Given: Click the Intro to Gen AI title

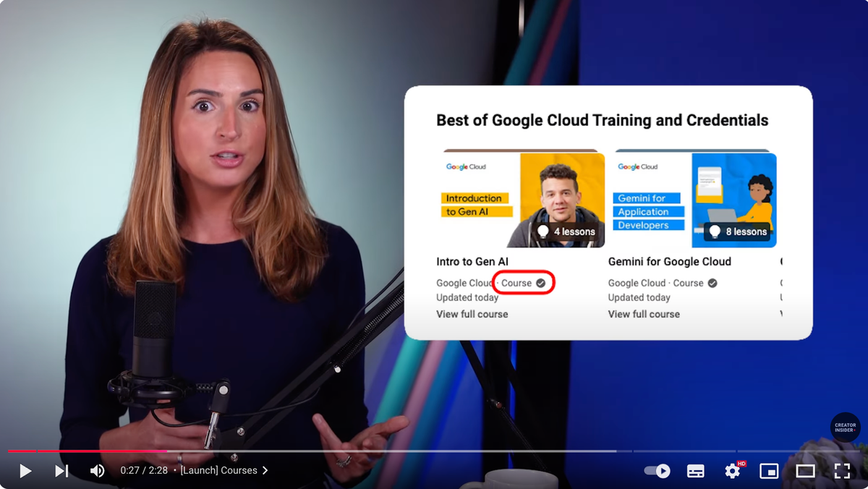Looking at the screenshot, I should (x=472, y=262).
